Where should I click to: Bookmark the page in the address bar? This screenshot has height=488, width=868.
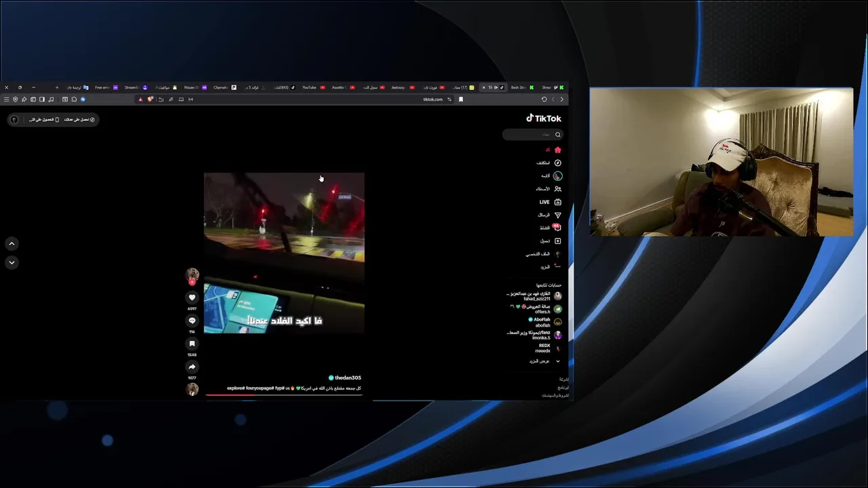click(x=461, y=100)
